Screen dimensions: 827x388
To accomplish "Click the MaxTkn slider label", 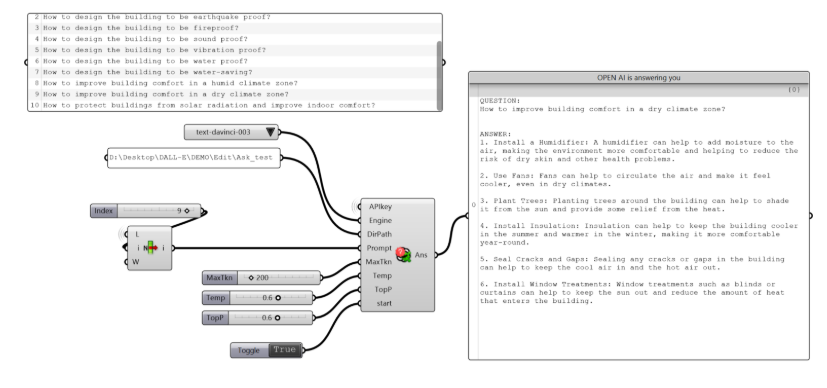I will click(220, 277).
